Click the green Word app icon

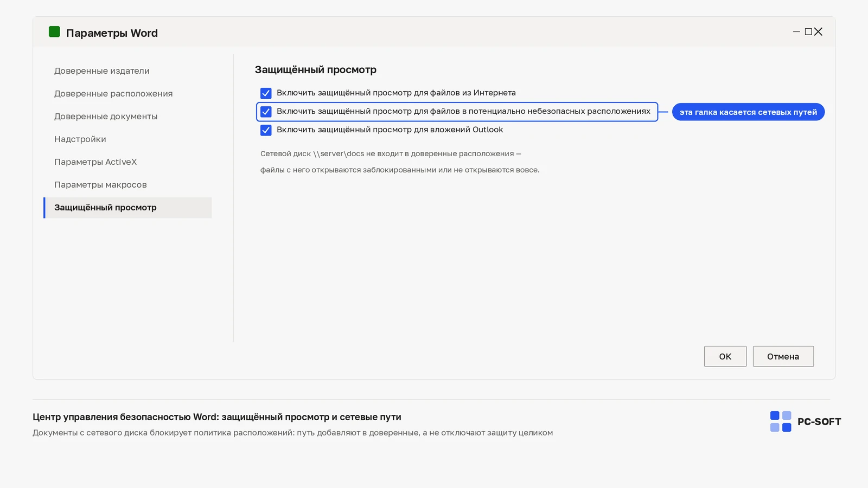click(x=54, y=32)
